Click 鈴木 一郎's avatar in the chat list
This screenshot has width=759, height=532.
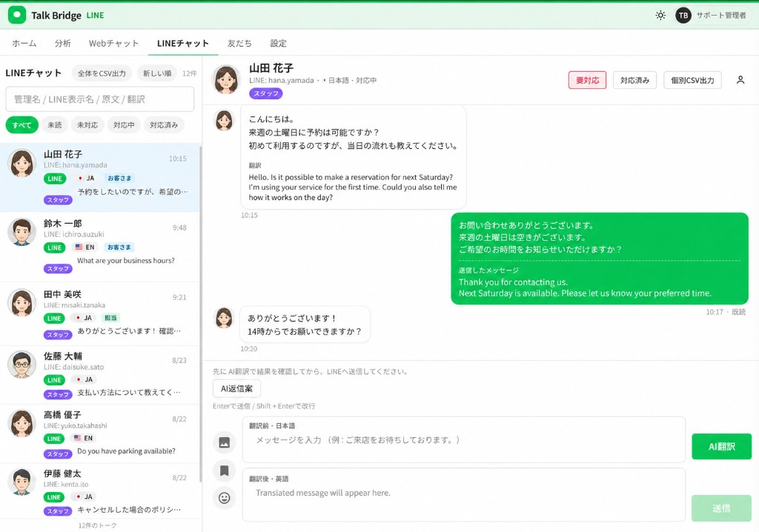click(21, 232)
